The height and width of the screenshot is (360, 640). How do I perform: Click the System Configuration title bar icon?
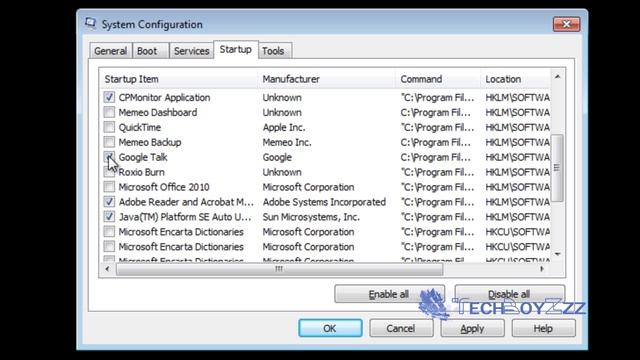(x=90, y=23)
